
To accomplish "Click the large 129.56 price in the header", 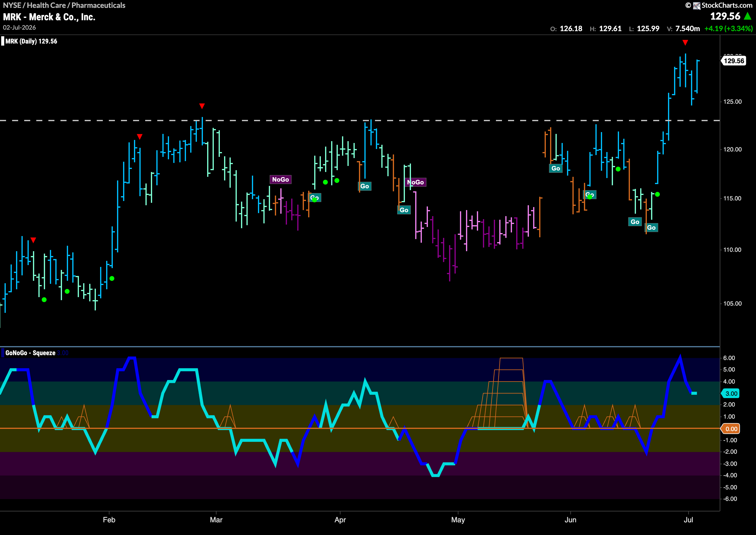I will tap(725, 16).
